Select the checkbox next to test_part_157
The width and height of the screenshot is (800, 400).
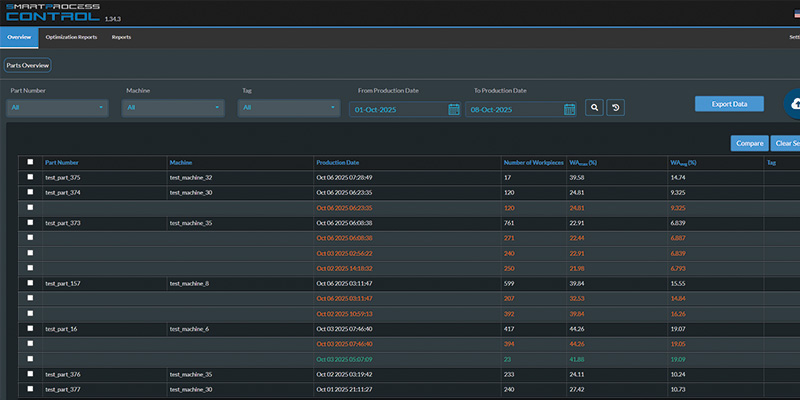click(30, 283)
